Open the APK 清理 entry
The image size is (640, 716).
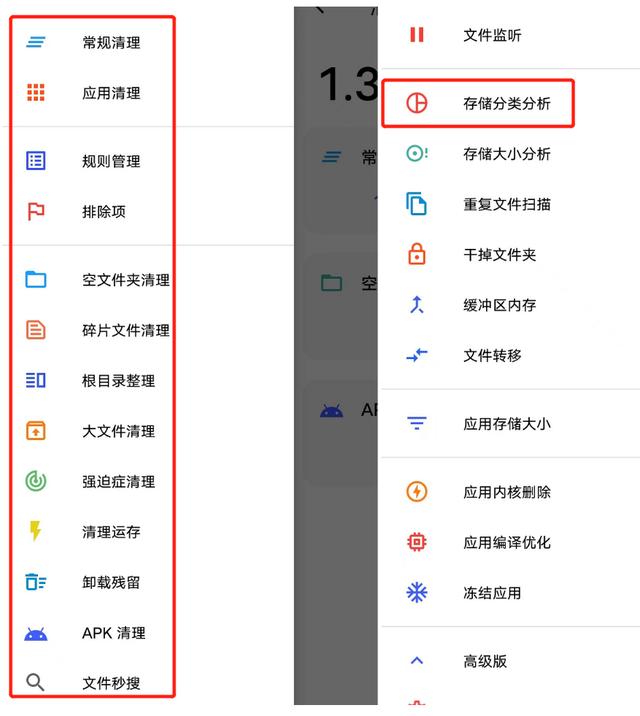click(x=113, y=633)
